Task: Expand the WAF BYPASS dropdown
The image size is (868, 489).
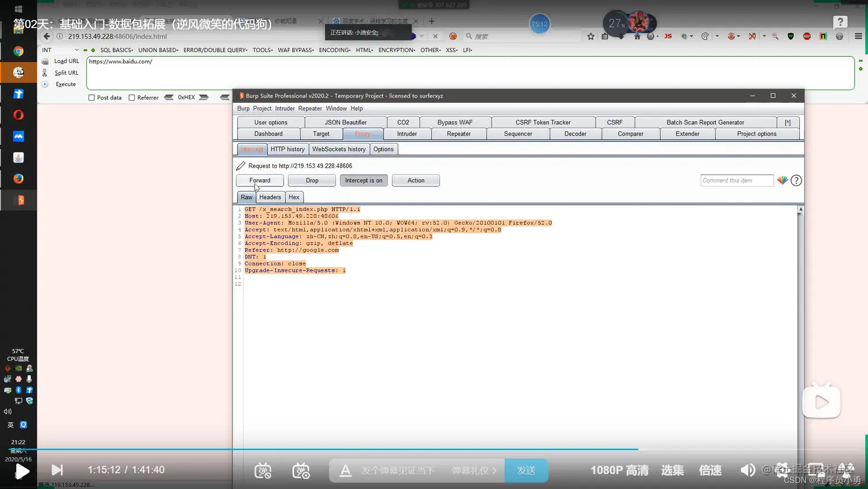Action: (x=296, y=50)
